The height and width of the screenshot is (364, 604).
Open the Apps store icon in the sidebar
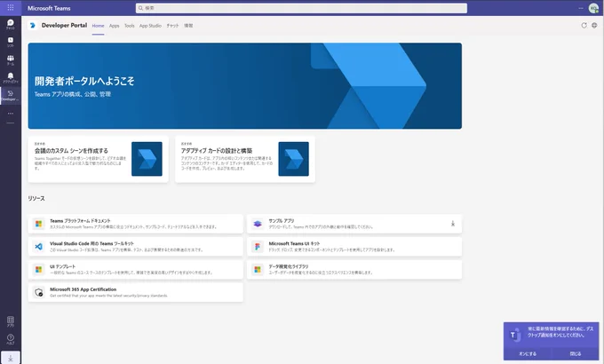(x=11, y=321)
